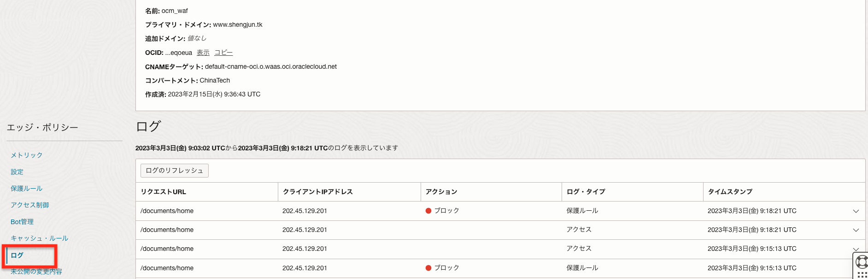Click the コピー link next to OCID

pos(223,53)
